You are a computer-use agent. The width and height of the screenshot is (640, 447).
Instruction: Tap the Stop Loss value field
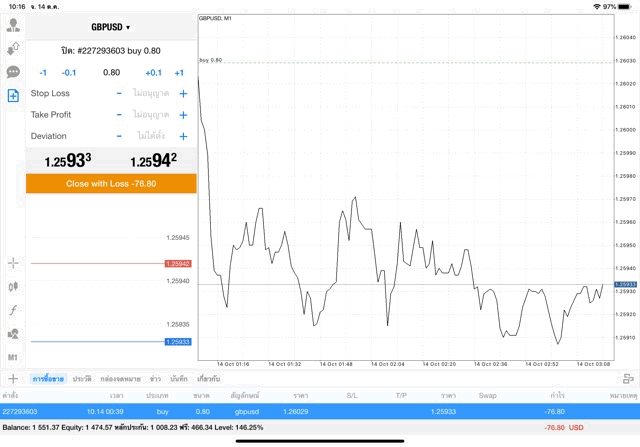[x=151, y=93]
